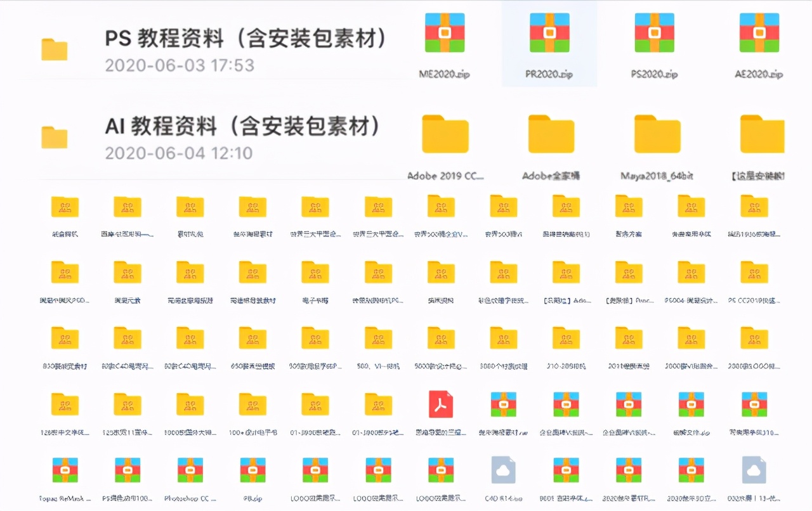Open the PR2020.zip archive icon
Viewport: 812px width, 511px height.
click(x=548, y=32)
